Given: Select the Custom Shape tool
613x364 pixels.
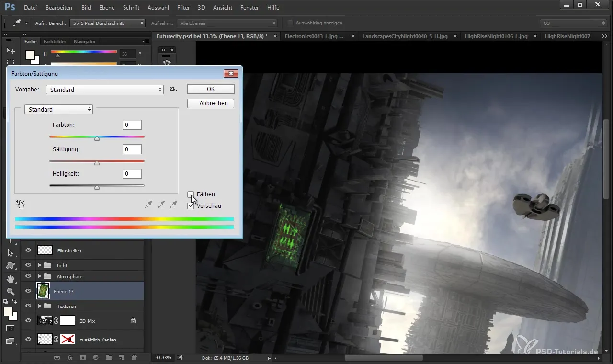Looking at the screenshot, I should [x=10, y=265].
